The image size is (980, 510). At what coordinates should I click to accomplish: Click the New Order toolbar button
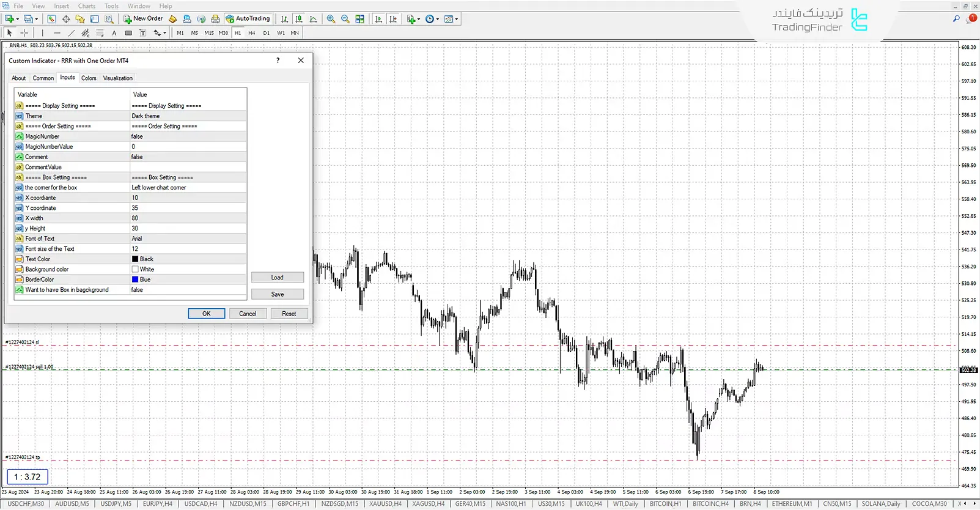click(x=144, y=19)
